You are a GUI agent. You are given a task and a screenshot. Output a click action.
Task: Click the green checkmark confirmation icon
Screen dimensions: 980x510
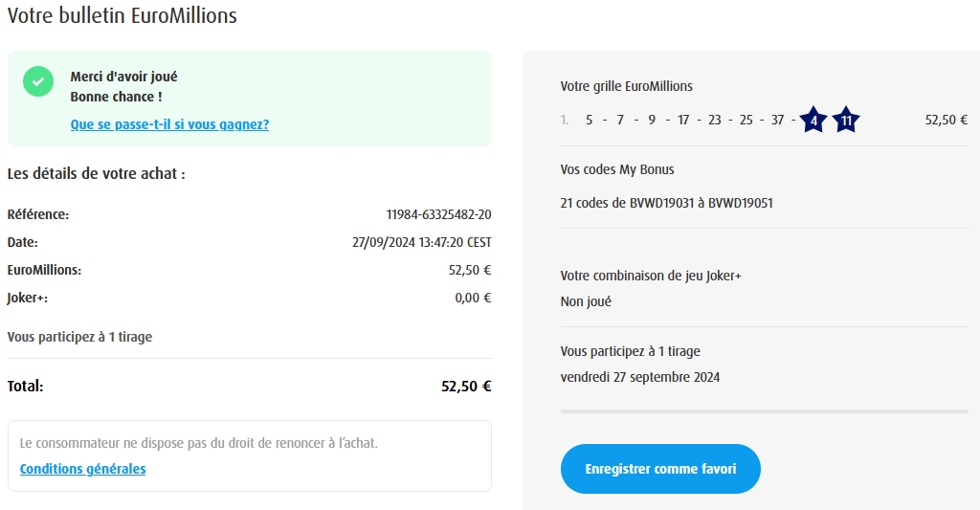[x=38, y=81]
